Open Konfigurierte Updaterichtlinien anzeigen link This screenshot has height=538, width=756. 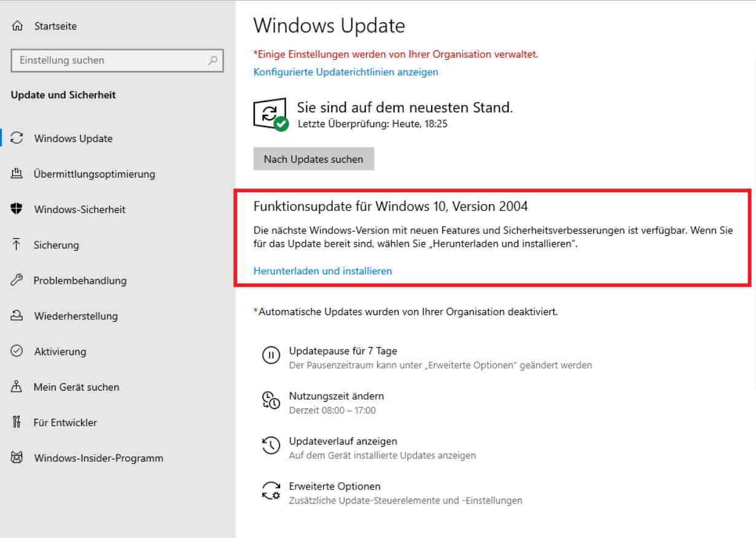click(346, 72)
